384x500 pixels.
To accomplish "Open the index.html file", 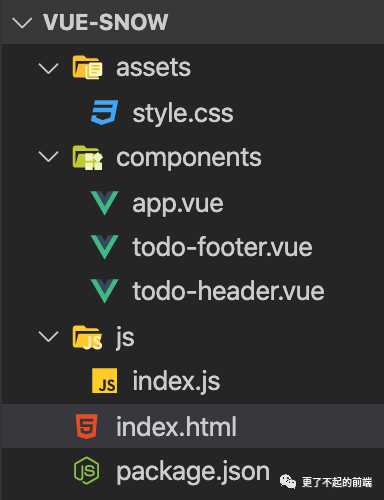I will (176, 426).
